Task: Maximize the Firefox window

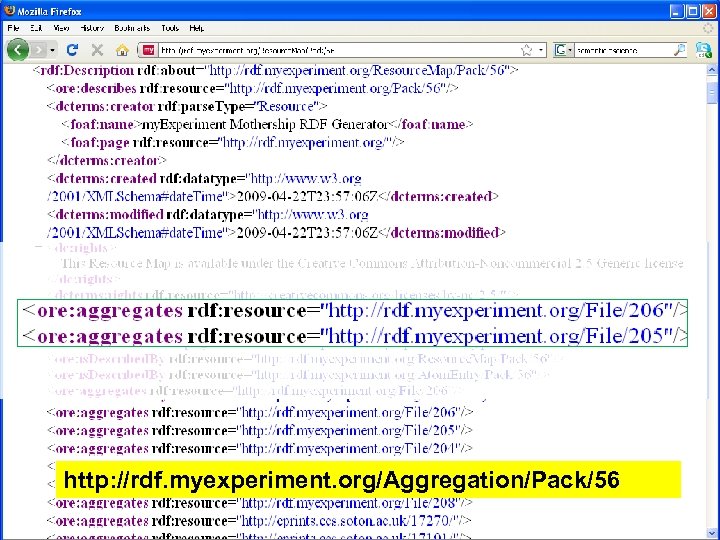Action: [x=692, y=11]
